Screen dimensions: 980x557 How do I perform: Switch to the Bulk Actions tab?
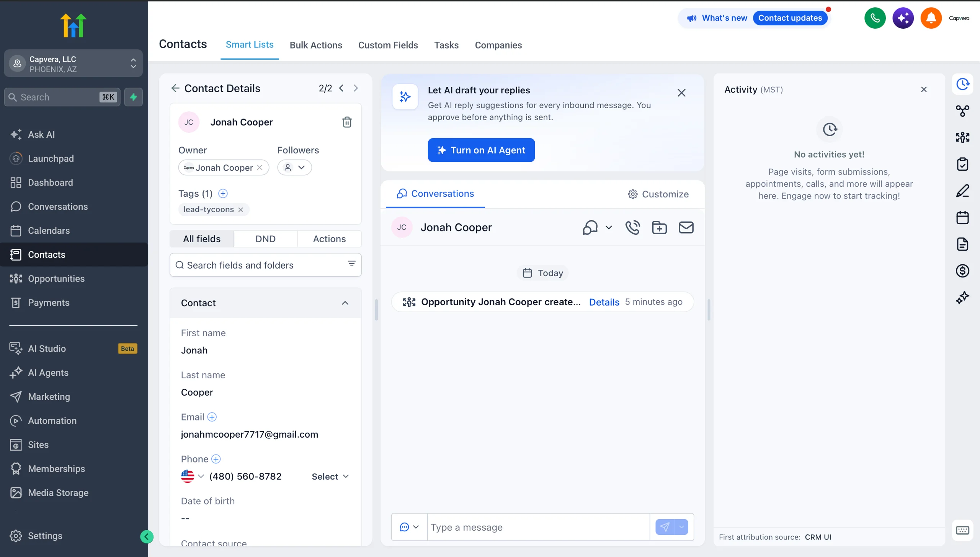point(315,45)
